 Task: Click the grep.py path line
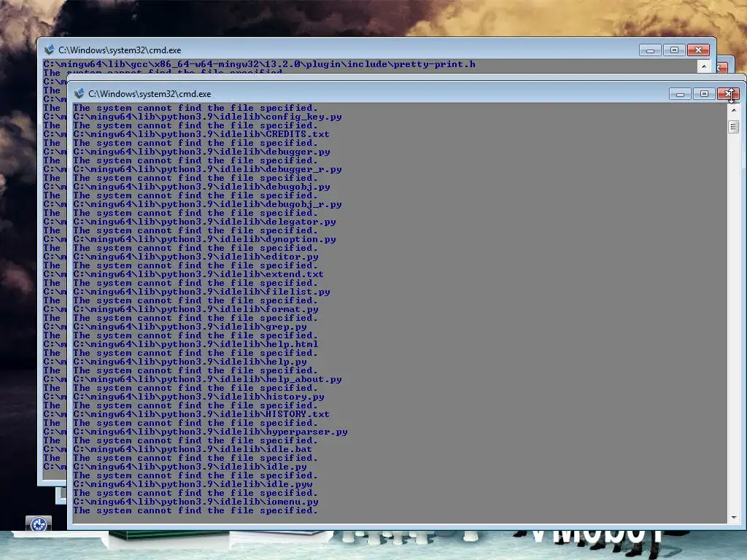[190, 327]
